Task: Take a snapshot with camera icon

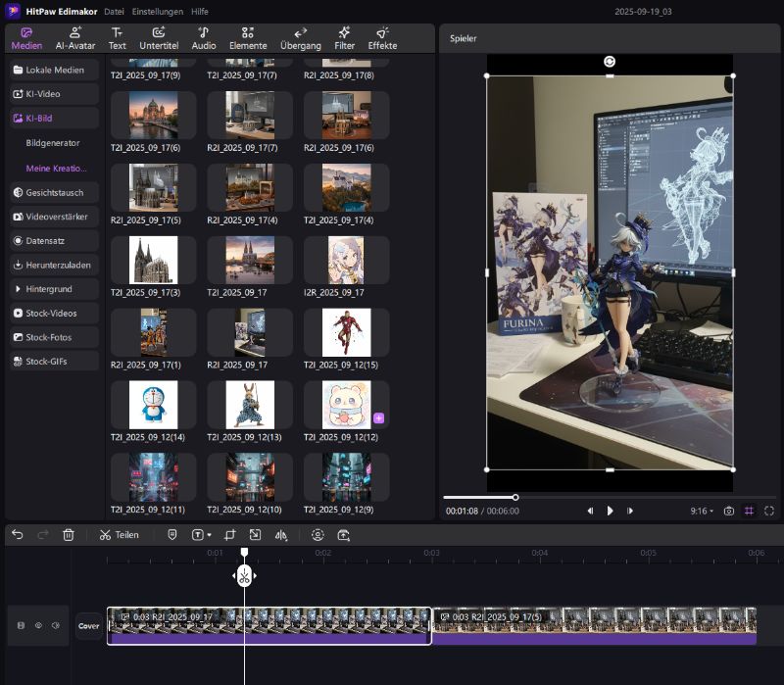Action: click(x=729, y=511)
